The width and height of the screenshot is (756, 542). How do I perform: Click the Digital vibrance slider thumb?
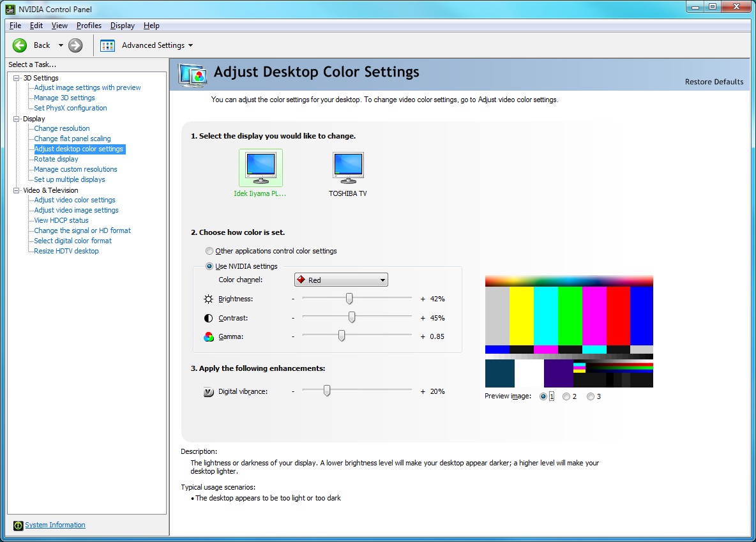coord(327,390)
